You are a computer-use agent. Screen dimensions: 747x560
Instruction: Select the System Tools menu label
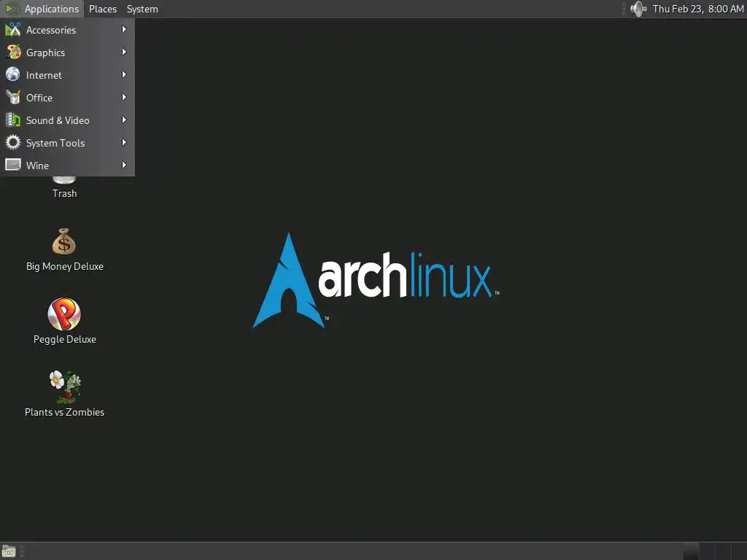pos(55,143)
